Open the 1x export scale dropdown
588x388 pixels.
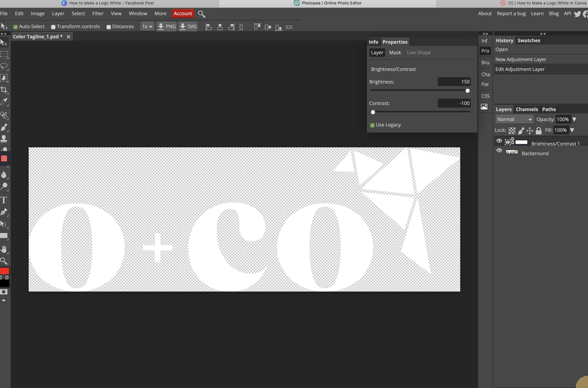(x=147, y=26)
